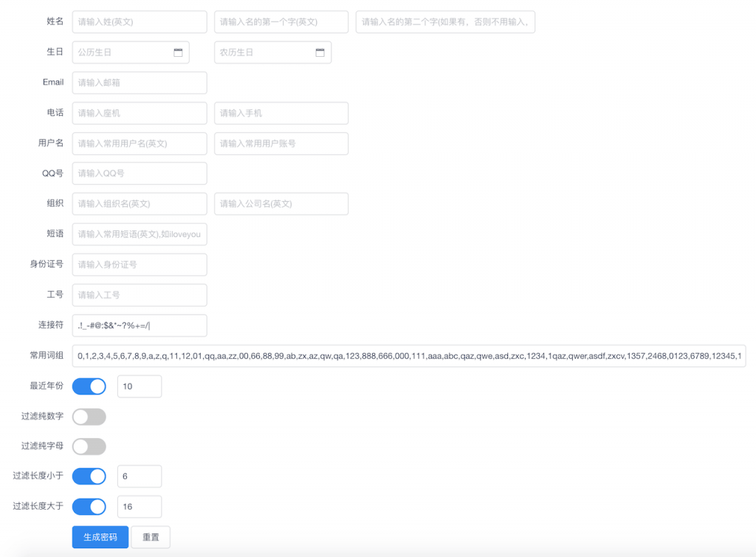Click the 最近年份 number box showing 10
This screenshot has width=756, height=557.
point(140,386)
